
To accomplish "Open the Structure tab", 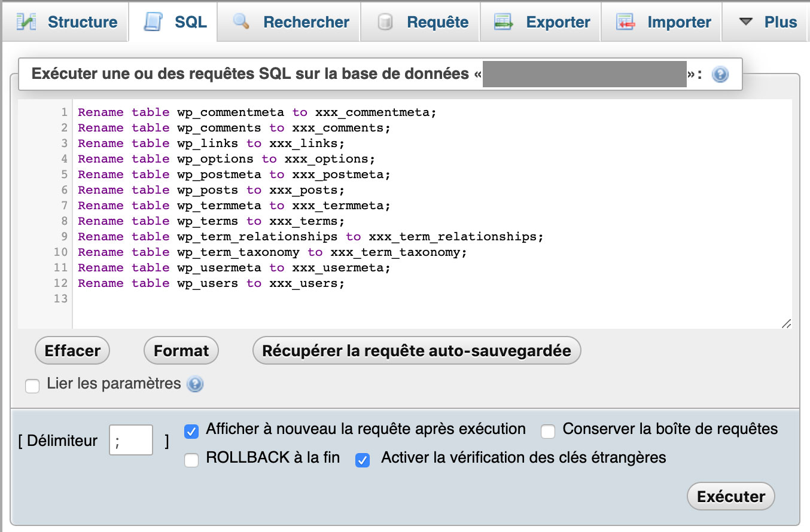I will pos(66,22).
